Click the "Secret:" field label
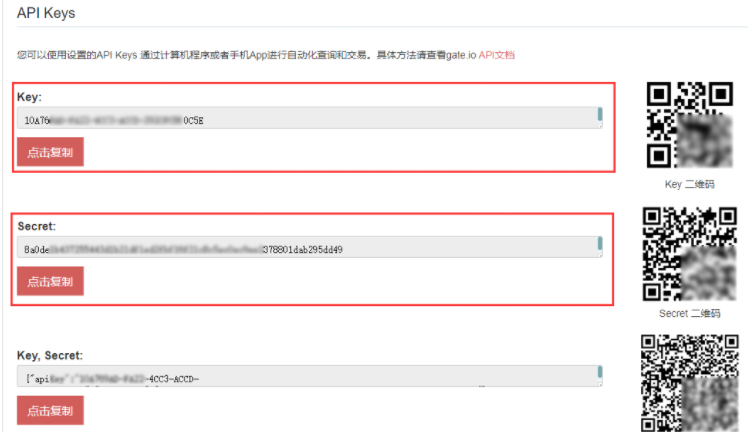Screen dimensions: 748x432 pyautogui.click(x=36, y=226)
